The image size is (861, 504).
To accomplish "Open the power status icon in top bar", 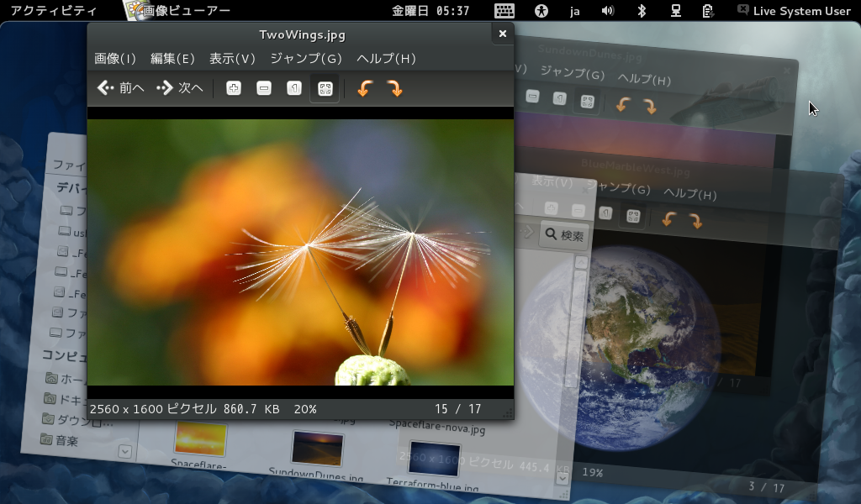I will [x=708, y=10].
